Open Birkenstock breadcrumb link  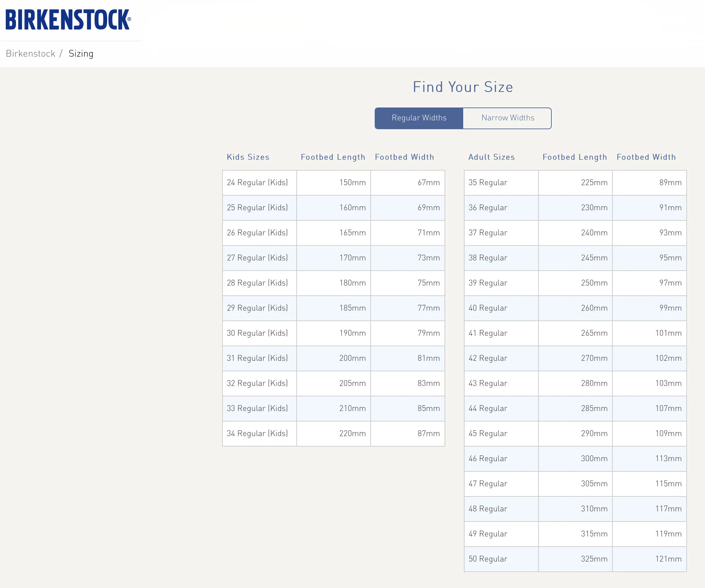31,54
